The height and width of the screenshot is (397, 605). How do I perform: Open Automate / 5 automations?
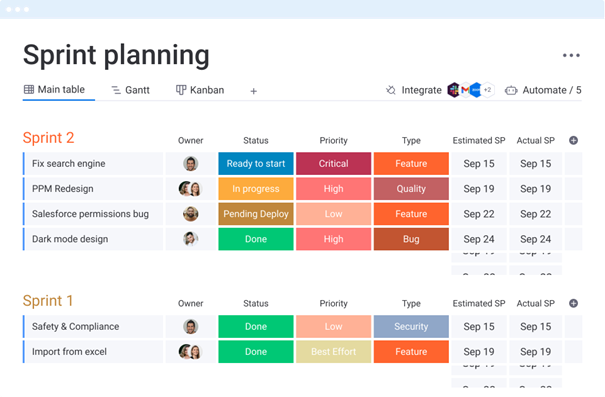point(543,90)
